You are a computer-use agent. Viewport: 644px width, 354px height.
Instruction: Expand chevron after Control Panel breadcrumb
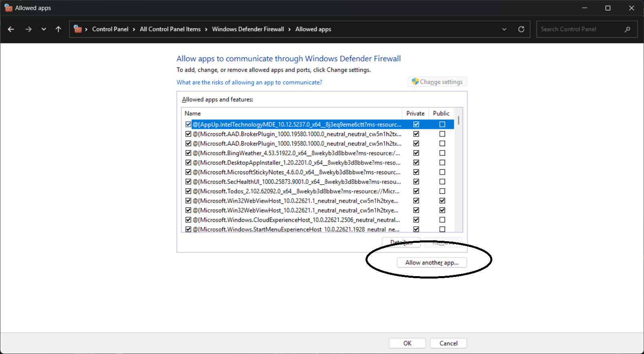tap(134, 29)
